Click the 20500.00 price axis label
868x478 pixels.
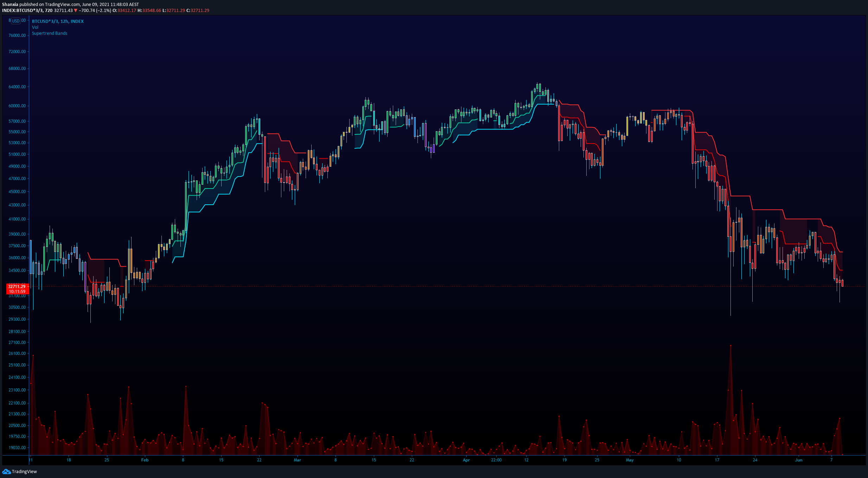(x=17, y=426)
